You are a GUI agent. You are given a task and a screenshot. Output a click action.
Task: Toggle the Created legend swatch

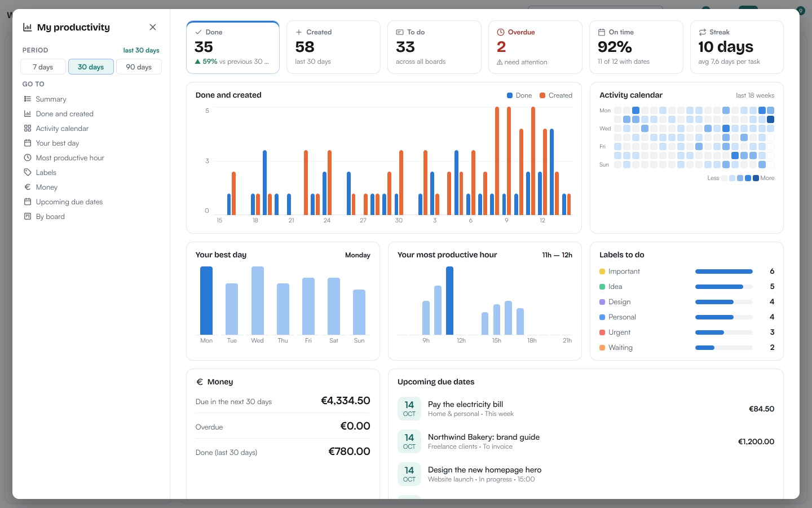tap(542, 95)
